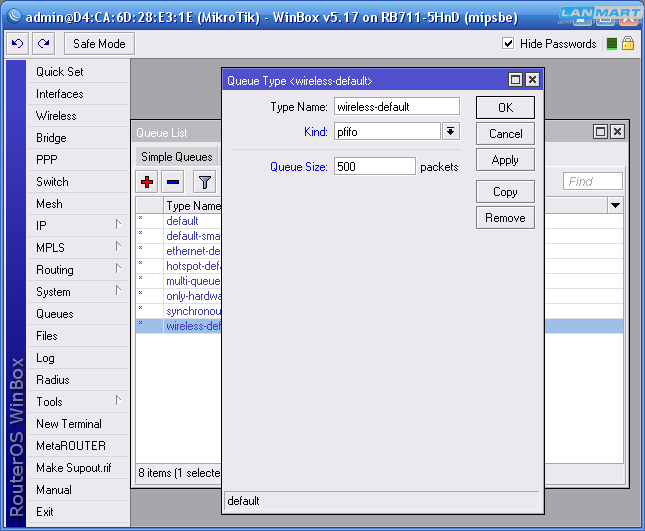Click the Copy button
The width and height of the screenshot is (645, 531).
505,192
